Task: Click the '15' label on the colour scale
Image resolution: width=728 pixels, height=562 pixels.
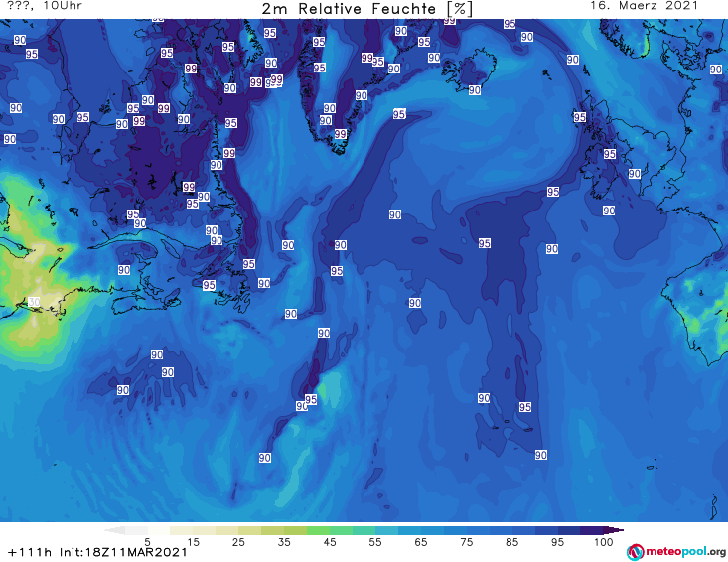Action: 193,541
